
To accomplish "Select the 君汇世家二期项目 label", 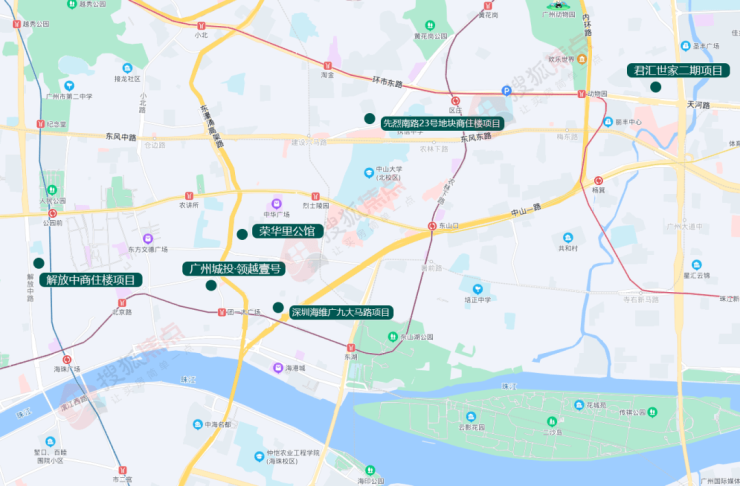I will 678,70.
